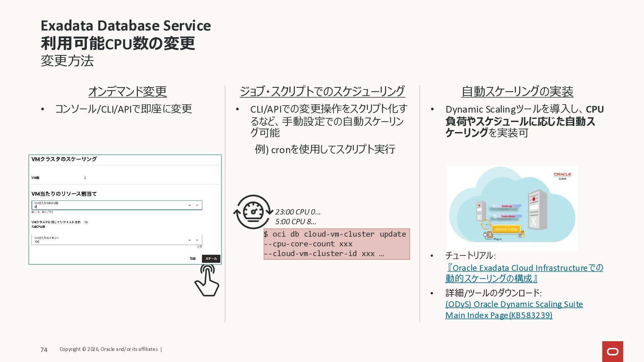
Task: Click the slide page number 74
Action: (44, 350)
